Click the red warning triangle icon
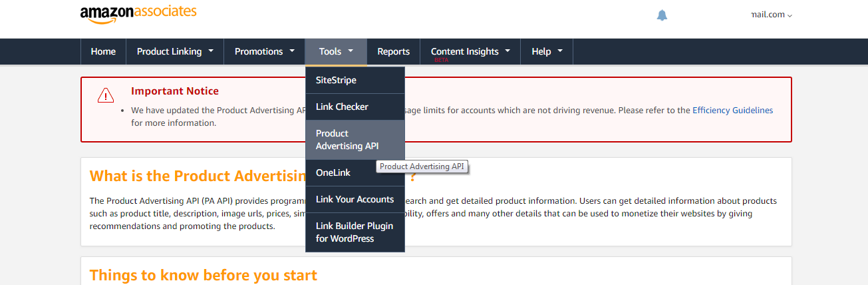The image size is (868, 285). [x=106, y=95]
